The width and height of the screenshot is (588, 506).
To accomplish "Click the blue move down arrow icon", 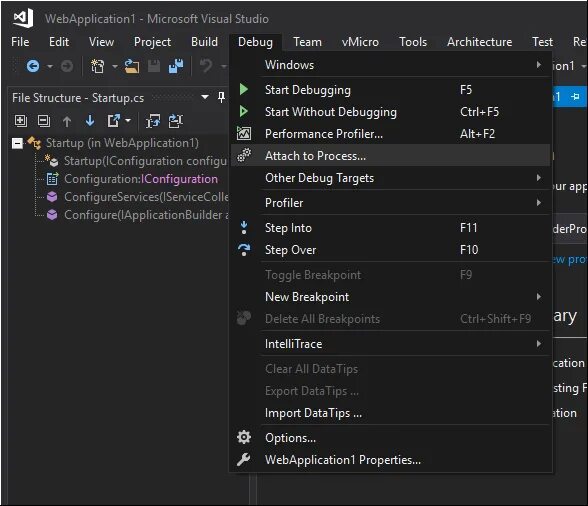I will tap(90, 121).
